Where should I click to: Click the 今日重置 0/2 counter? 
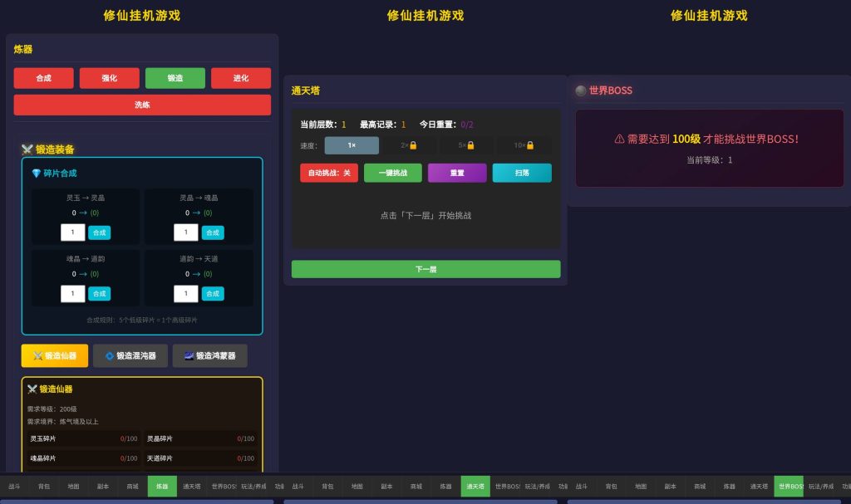(446, 125)
